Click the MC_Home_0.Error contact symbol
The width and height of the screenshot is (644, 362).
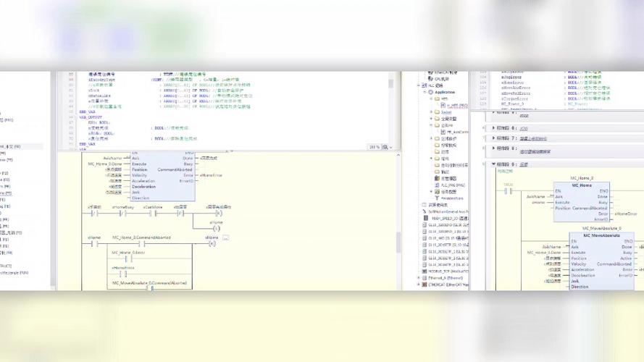tap(128, 259)
